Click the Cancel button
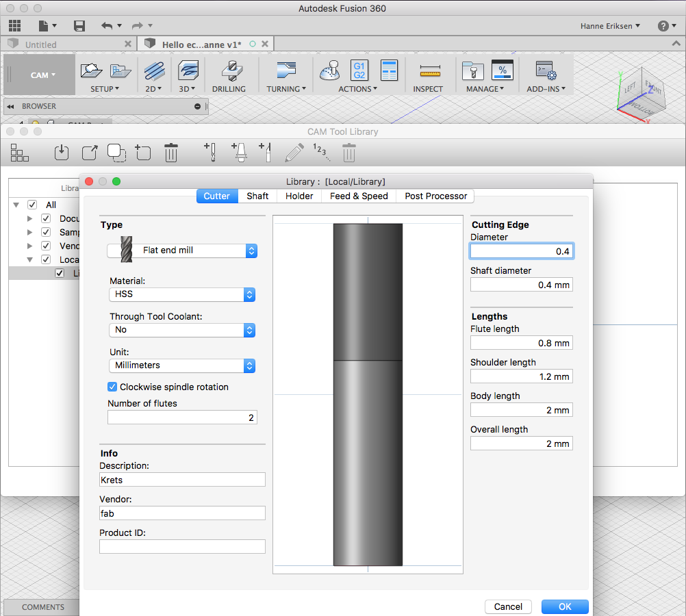The width and height of the screenshot is (686, 616). 508,607
